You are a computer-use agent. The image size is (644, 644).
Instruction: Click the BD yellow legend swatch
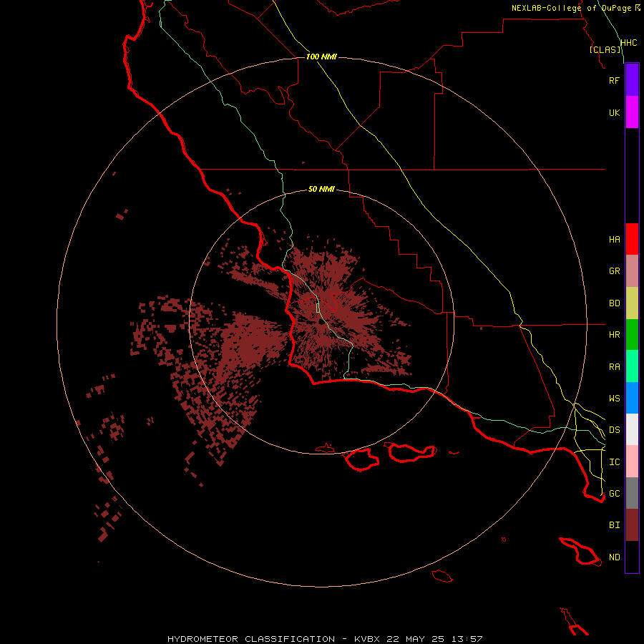pyautogui.click(x=632, y=303)
